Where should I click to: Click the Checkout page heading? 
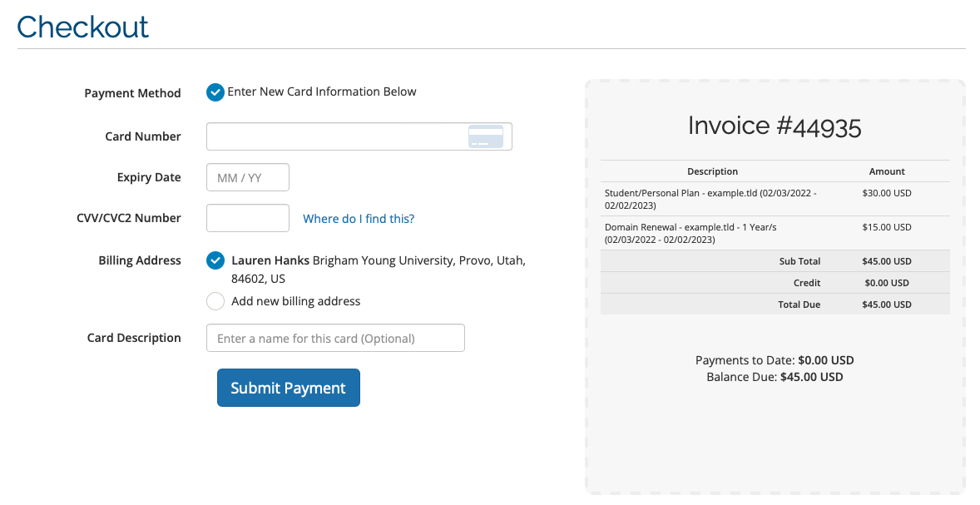(x=82, y=27)
